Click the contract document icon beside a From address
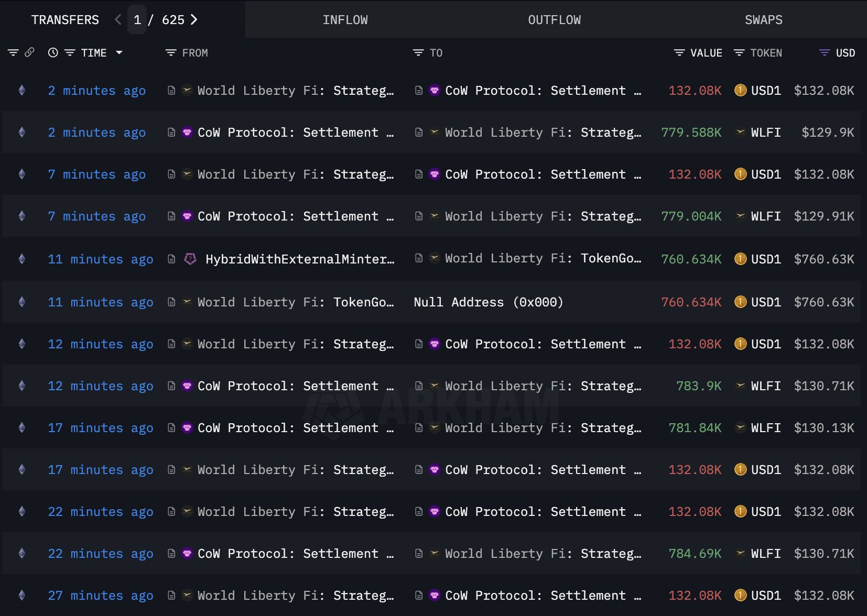Screen dimensions: 867x616 pyautogui.click(x=171, y=90)
